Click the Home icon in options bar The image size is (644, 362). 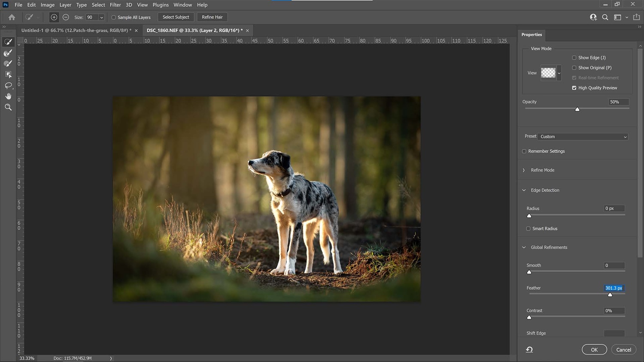click(12, 17)
